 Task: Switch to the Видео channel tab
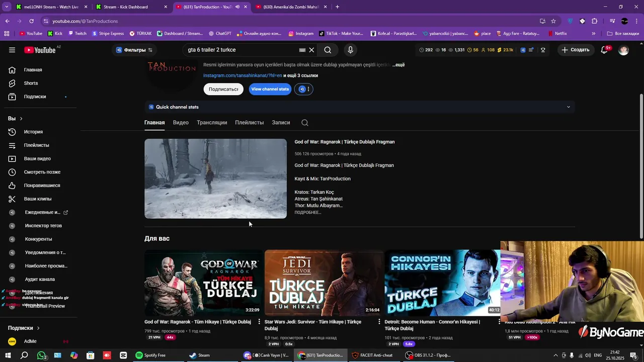click(x=181, y=123)
